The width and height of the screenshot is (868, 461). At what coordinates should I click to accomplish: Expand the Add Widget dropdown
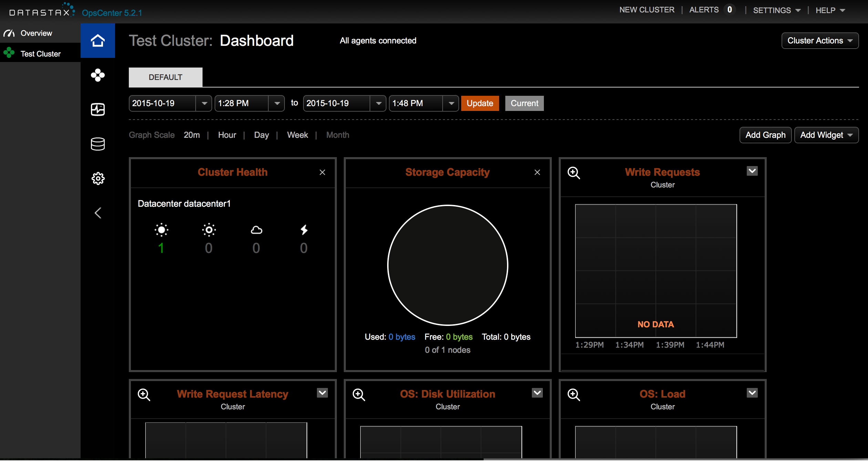tap(826, 135)
